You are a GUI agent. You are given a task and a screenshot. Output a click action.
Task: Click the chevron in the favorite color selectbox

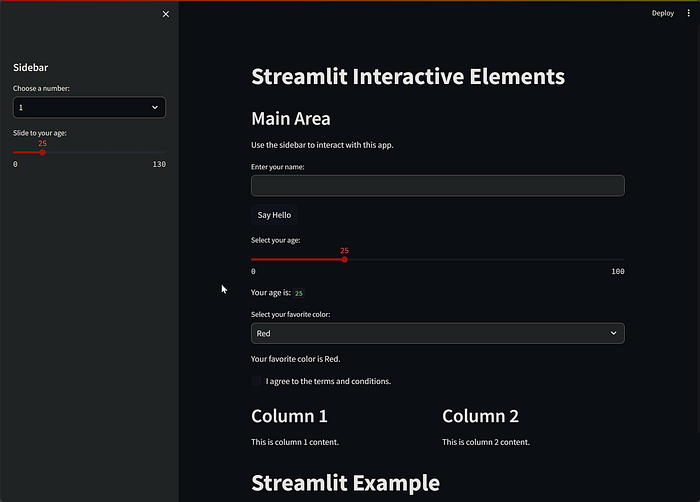click(613, 334)
